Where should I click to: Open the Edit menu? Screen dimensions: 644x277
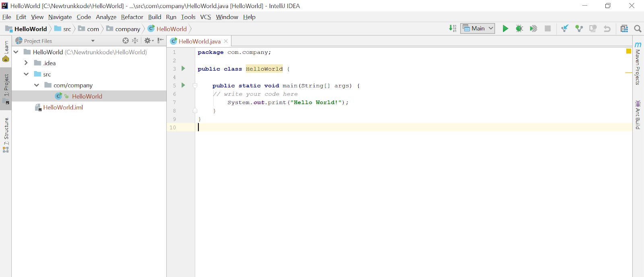tap(21, 17)
